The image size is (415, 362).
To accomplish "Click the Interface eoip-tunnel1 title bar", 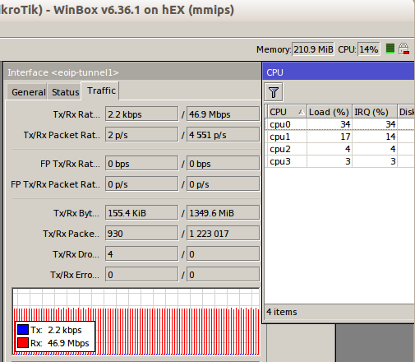I will tap(133, 72).
